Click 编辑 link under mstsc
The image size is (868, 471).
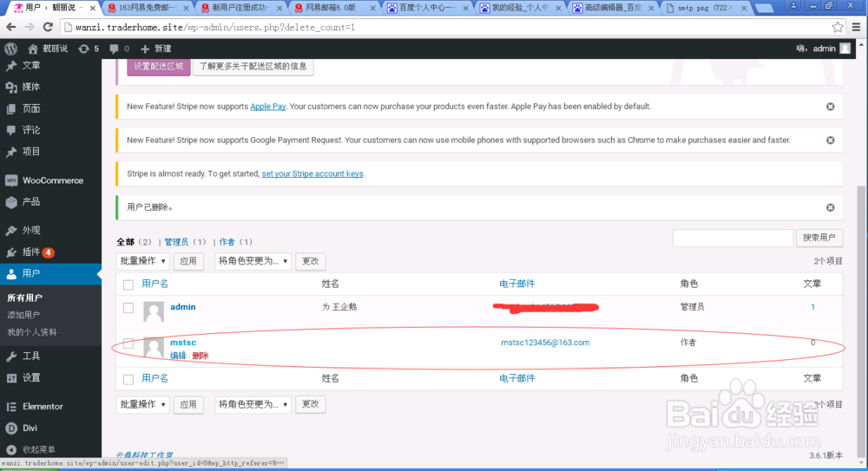[x=178, y=356]
